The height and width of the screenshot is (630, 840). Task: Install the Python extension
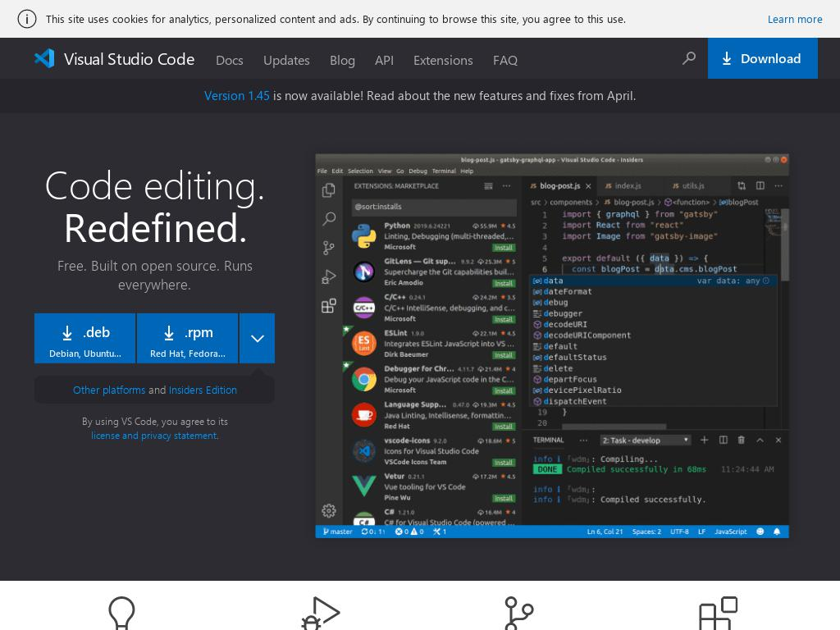tap(504, 248)
